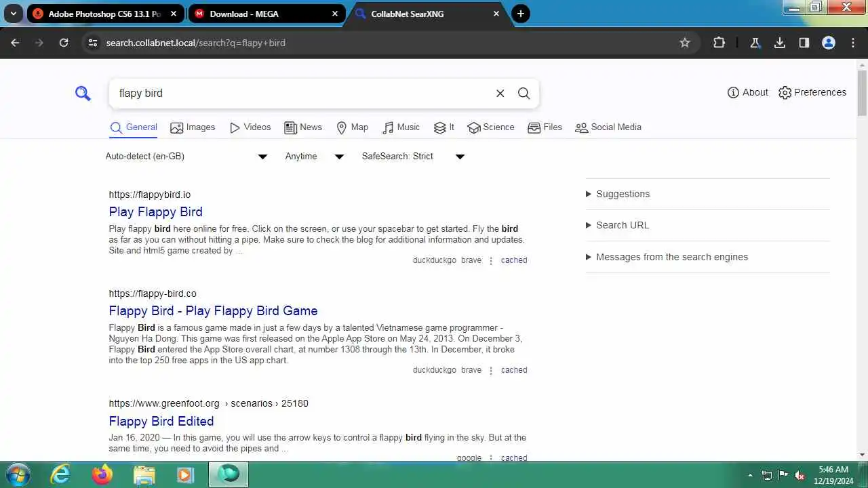The width and height of the screenshot is (868, 488).
Task: Show hidden system tray icons
Action: 750,475
